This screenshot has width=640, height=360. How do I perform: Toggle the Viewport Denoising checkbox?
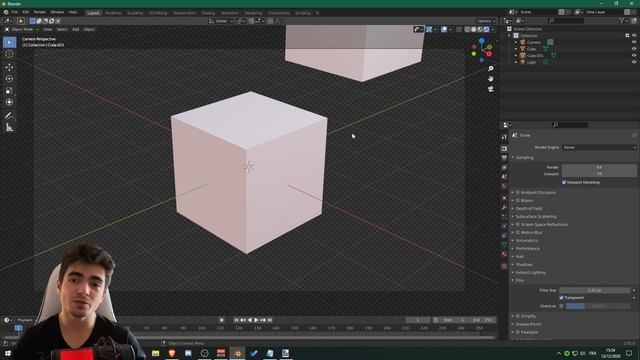click(564, 182)
